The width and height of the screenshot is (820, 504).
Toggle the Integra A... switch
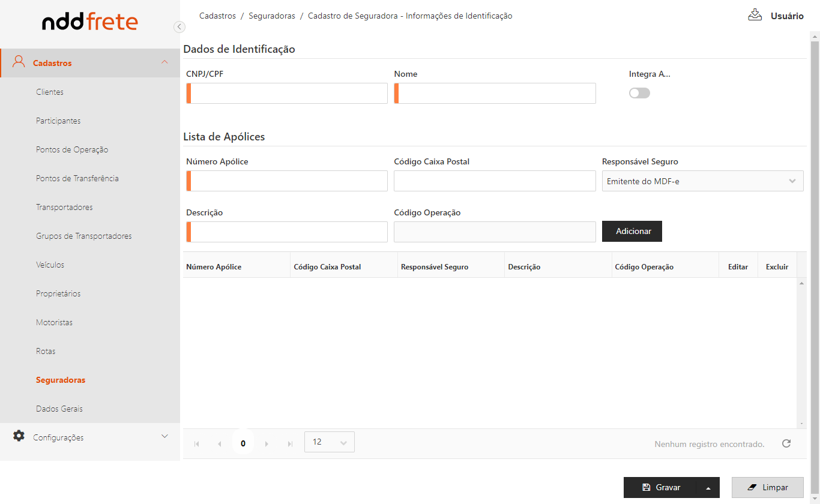pos(639,93)
